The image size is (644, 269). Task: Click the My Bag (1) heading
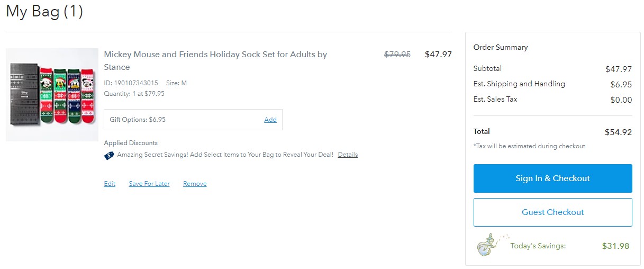click(x=44, y=12)
